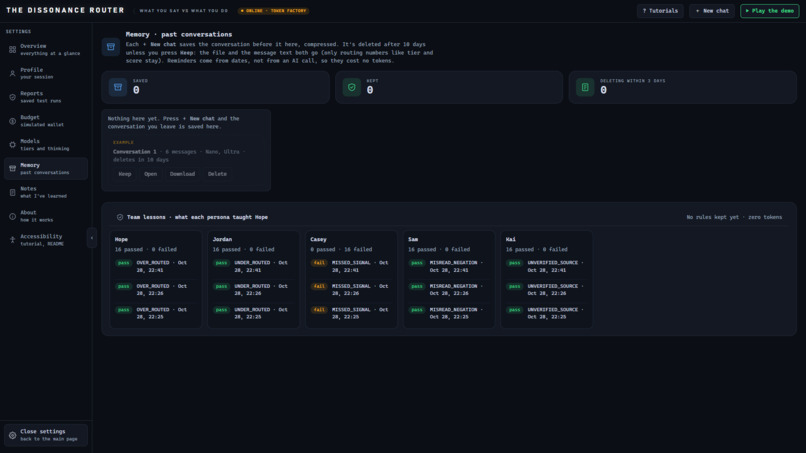Click Download on example conversation
Viewport: 806px width, 453px height.
coord(182,174)
